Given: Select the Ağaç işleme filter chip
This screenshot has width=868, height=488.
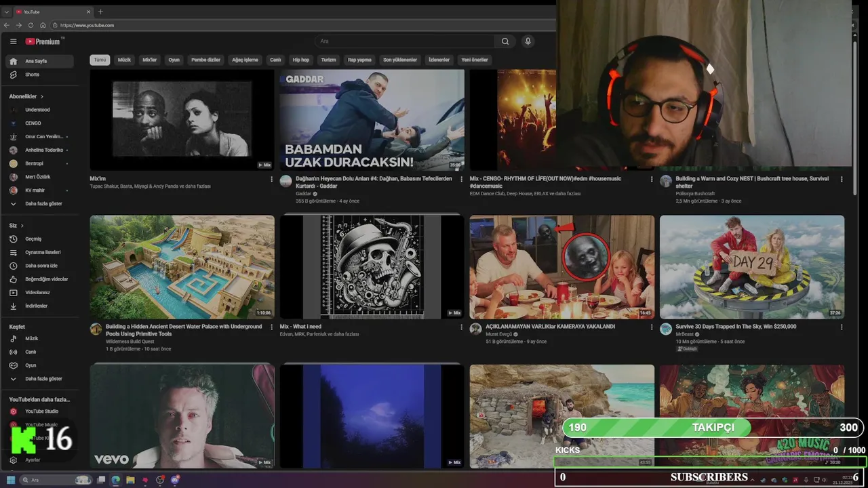Looking at the screenshot, I should [x=245, y=60].
